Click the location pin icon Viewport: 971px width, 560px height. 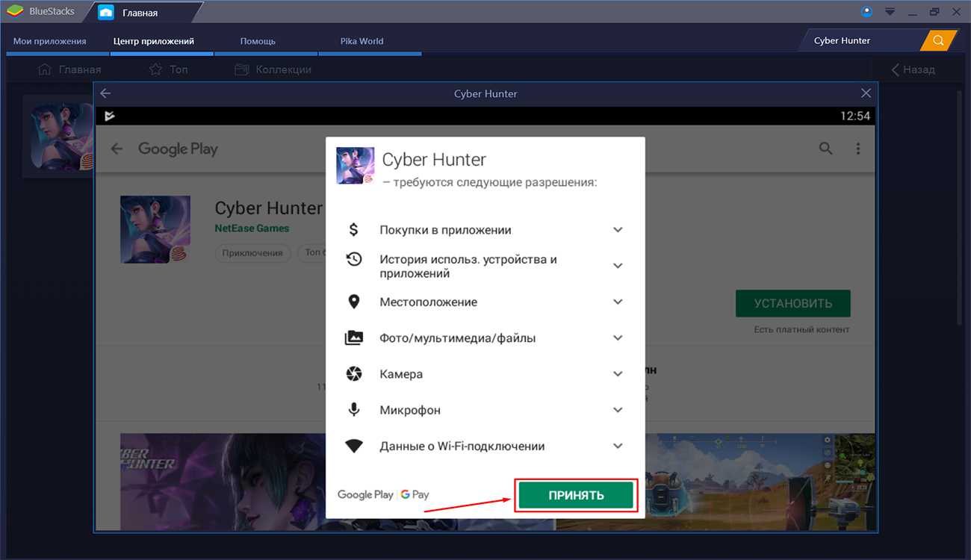tap(354, 302)
